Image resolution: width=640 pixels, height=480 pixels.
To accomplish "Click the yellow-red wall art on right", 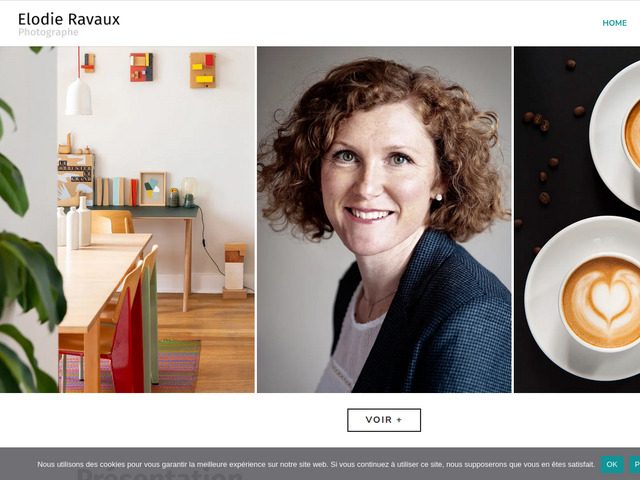I will point(202,70).
